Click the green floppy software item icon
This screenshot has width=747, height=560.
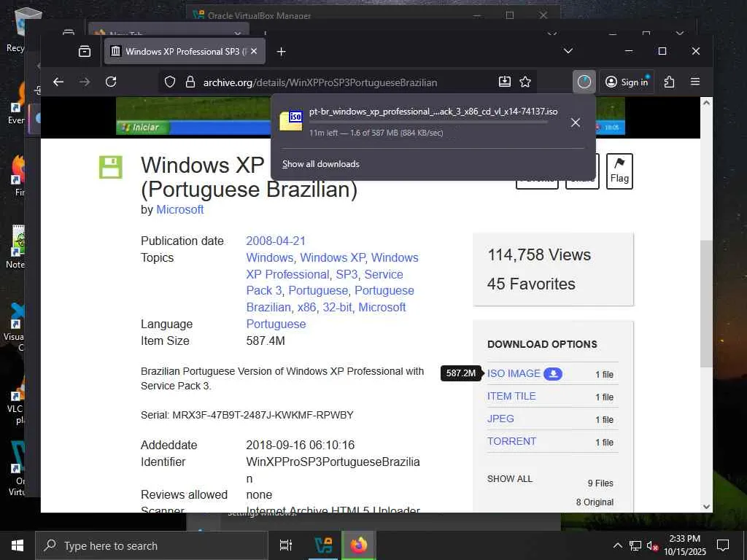pyautogui.click(x=111, y=167)
